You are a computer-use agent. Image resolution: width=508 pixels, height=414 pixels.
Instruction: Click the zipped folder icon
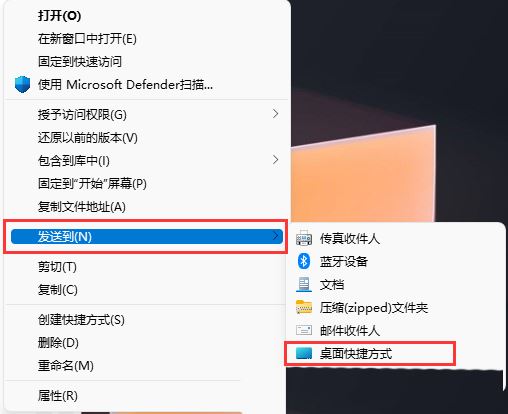(304, 307)
